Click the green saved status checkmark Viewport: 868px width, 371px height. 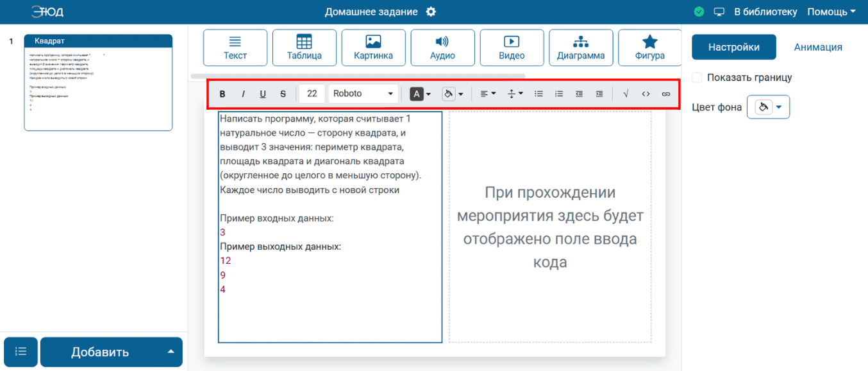pos(699,12)
